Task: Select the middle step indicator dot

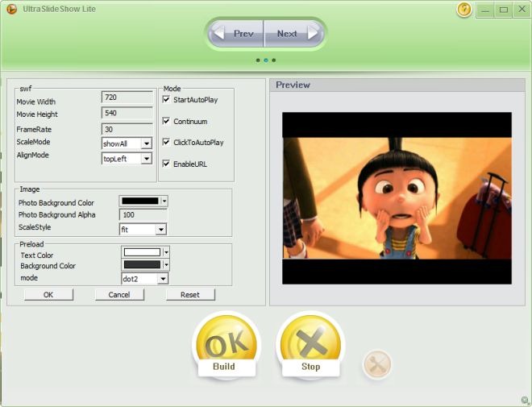Action: point(266,60)
